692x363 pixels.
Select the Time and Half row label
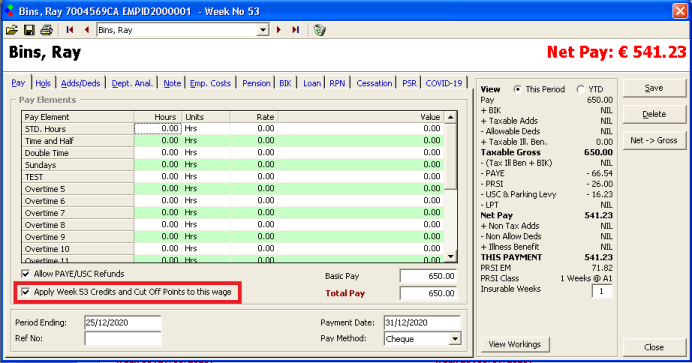point(78,141)
